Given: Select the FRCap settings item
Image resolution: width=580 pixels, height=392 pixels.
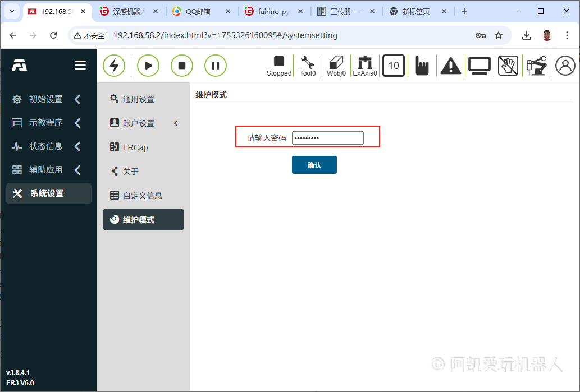Looking at the screenshot, I should [135, 147].
